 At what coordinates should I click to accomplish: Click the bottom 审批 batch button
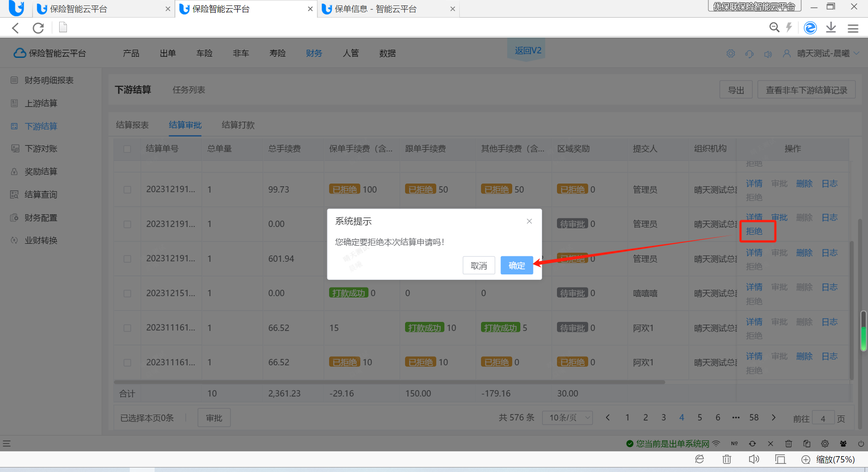214,418
